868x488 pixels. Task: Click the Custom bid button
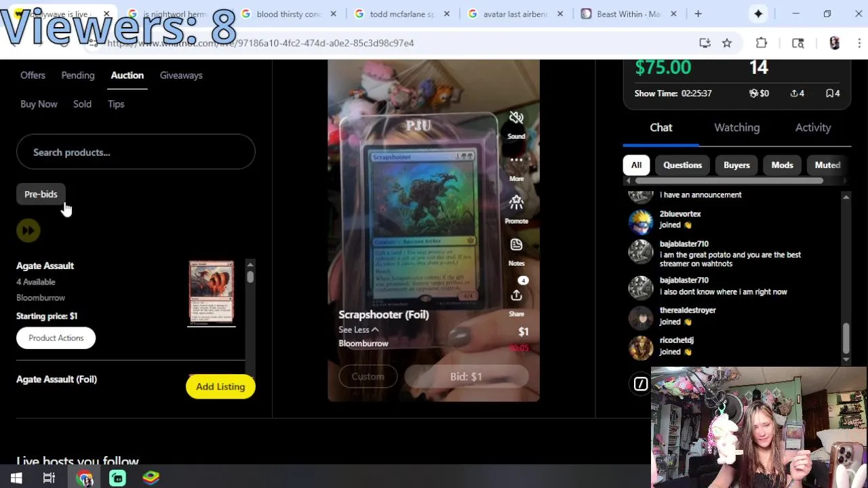368,376
